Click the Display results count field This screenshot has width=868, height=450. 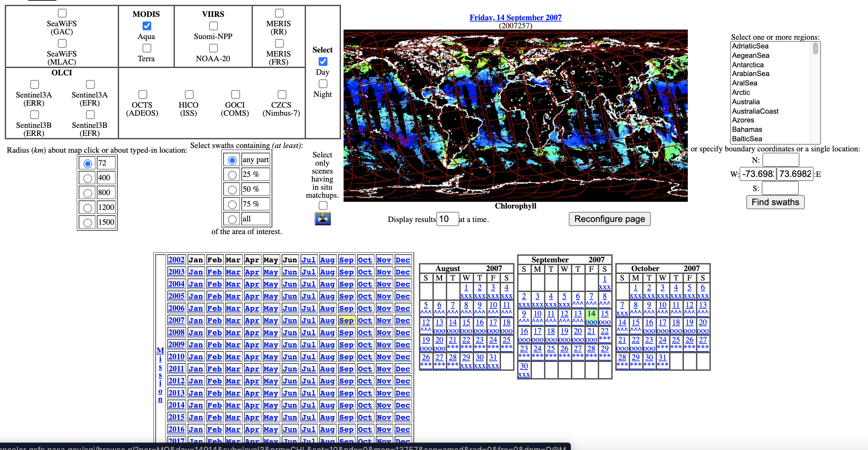click(447, 219)
